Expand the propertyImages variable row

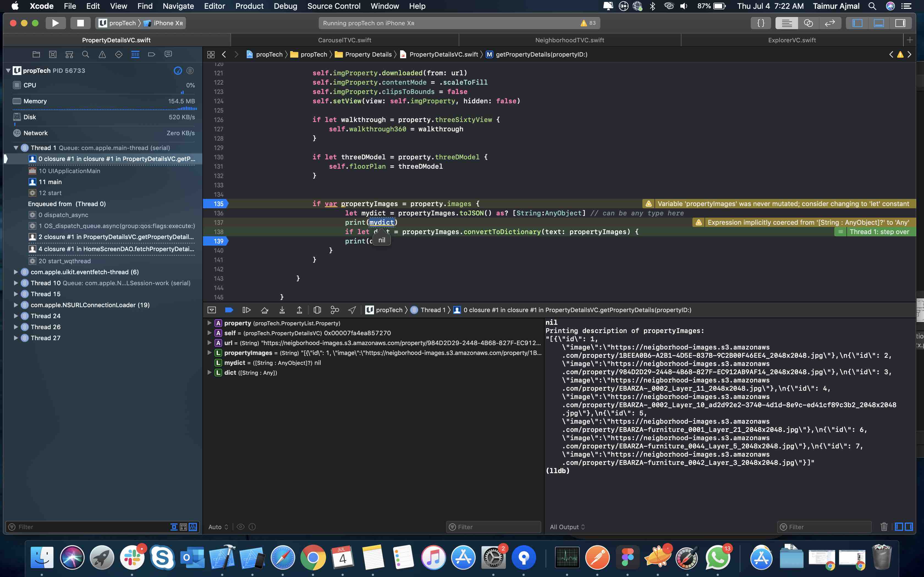[x=209, y=353]
